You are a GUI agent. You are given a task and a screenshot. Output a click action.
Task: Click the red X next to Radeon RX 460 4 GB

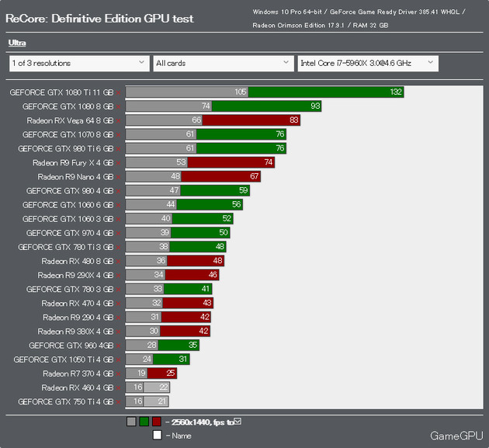click(119, 387)
